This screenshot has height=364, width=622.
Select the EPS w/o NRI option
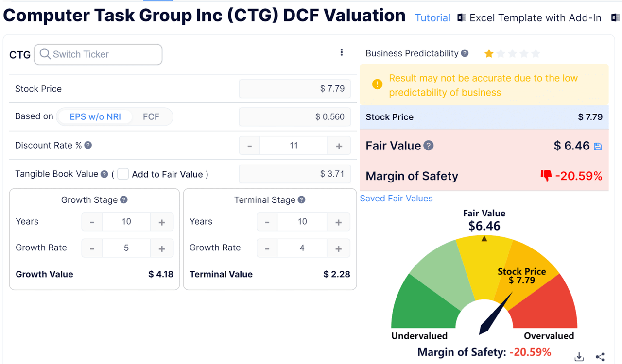pos(95,116)
